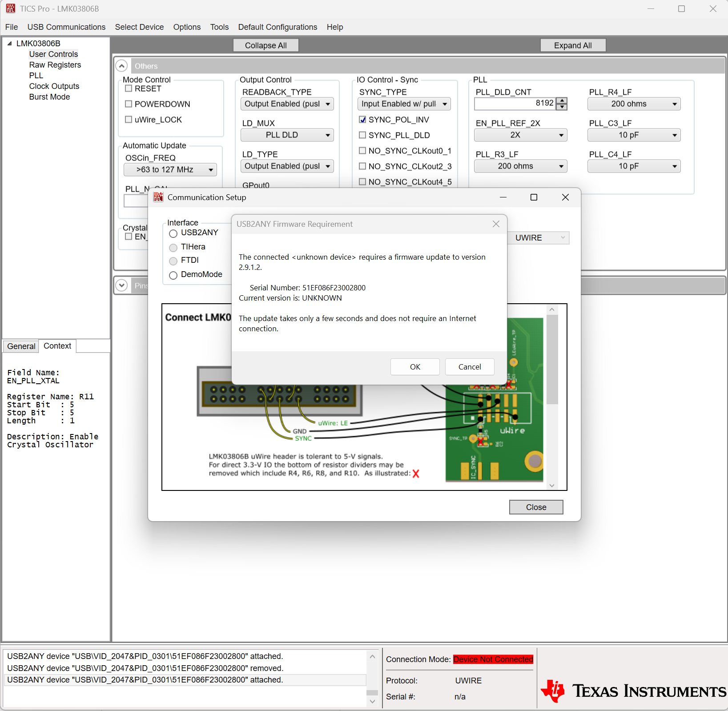Click the connection diagram scrollbar thumb
Image resolution: width=728 pixels, height=711 pixels.
click(x=552, y=359)
